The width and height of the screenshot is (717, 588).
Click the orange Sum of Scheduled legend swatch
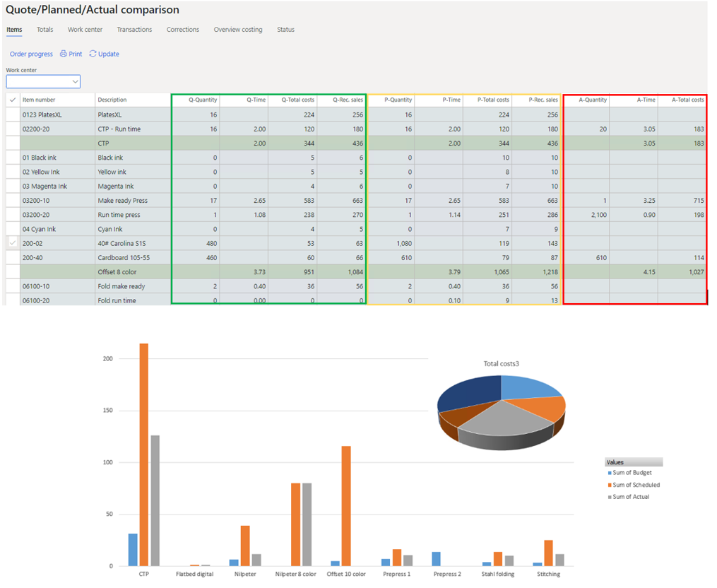pyautogui.click(x=610, y=485)
